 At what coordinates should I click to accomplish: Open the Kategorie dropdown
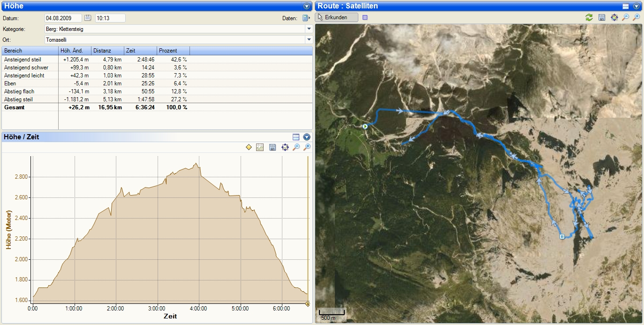(309, 29)
